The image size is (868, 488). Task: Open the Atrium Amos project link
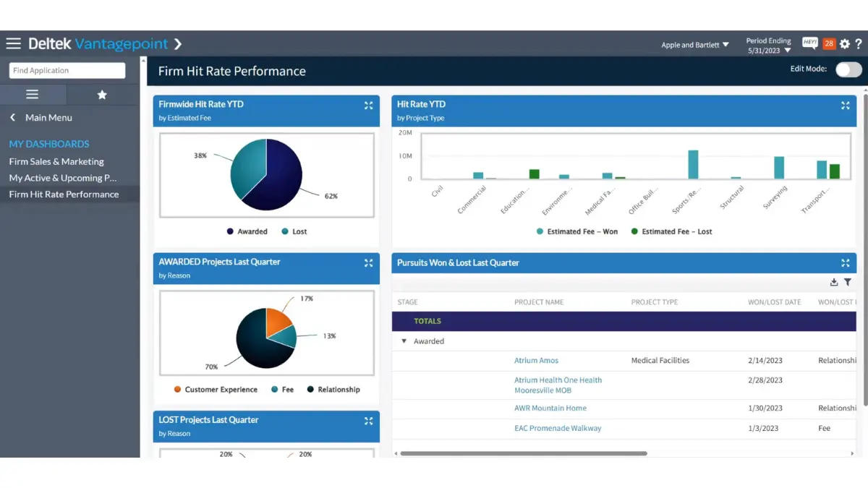coord(536,360)
